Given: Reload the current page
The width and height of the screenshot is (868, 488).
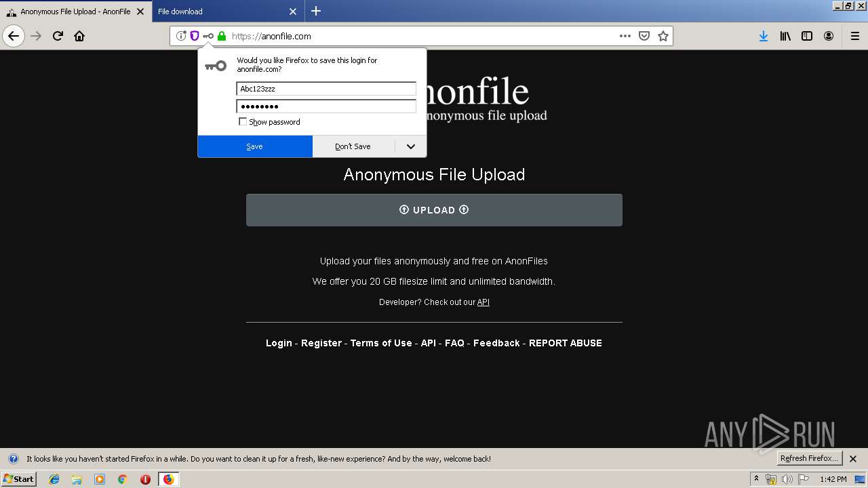Looking at the screenshot, I should pyautogui.click(x=58, y=36).
